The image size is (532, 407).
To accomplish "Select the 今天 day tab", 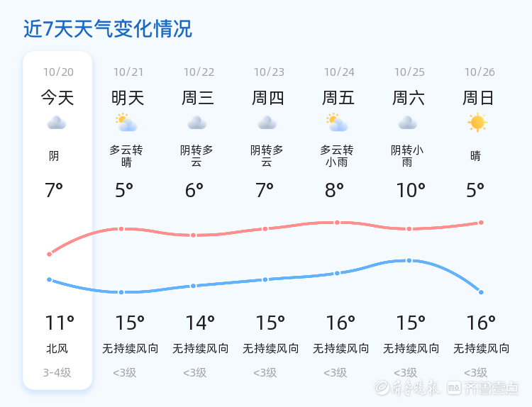I will click(57, 98).
